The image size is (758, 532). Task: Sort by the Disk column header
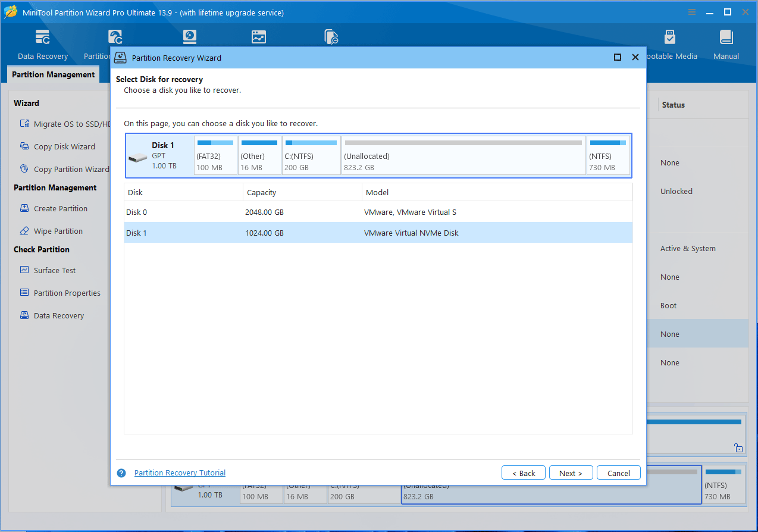[183, 192]
